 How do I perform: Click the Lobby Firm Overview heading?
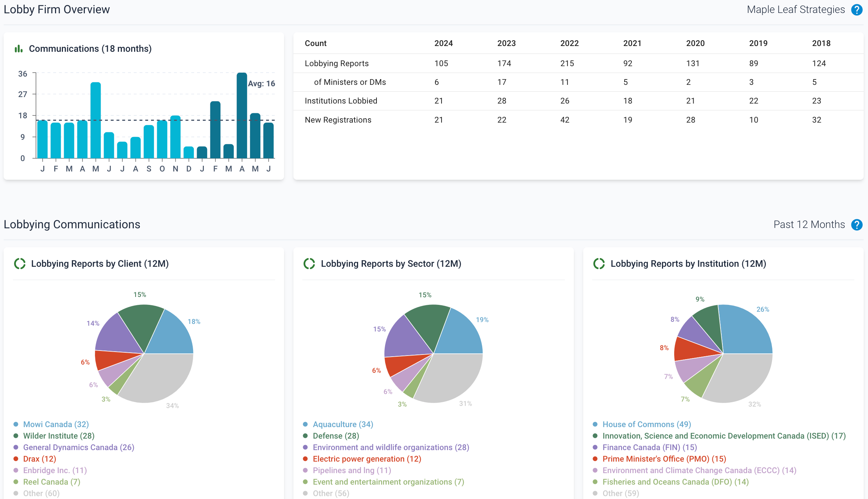pos(57,9)
